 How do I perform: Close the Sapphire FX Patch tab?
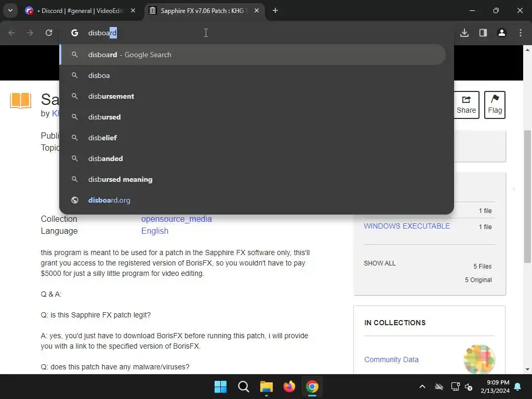point(257,10)
